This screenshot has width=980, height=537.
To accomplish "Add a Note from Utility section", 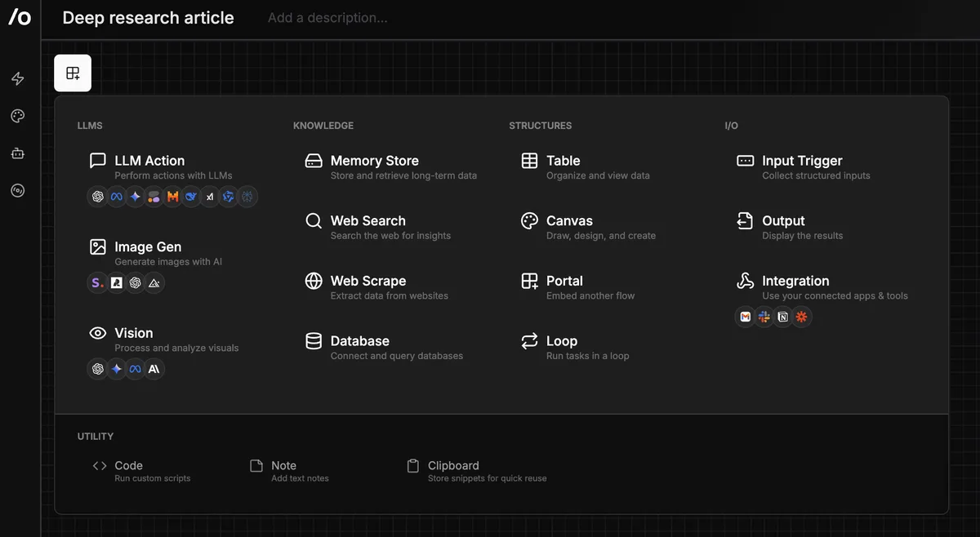I will pos(289,471).
